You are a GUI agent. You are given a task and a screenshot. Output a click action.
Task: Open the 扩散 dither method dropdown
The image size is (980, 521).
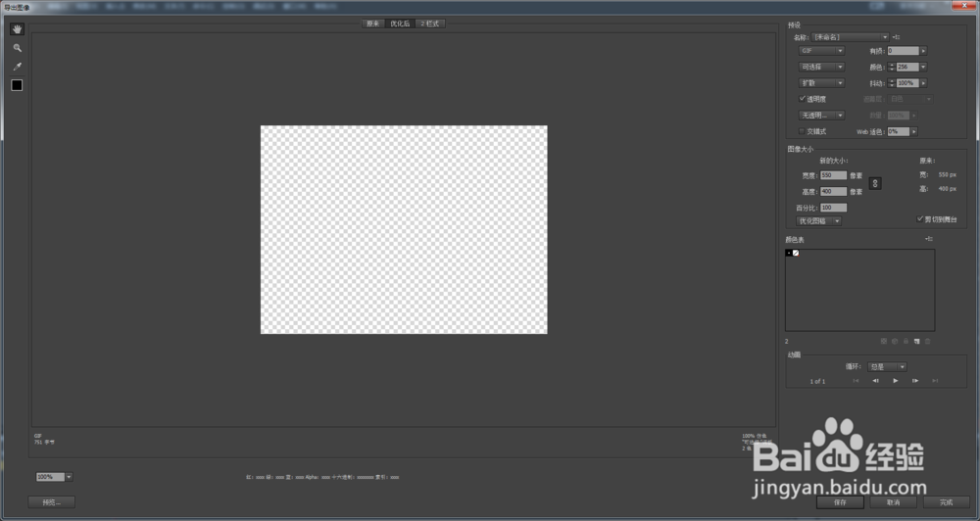click(821, 83)
